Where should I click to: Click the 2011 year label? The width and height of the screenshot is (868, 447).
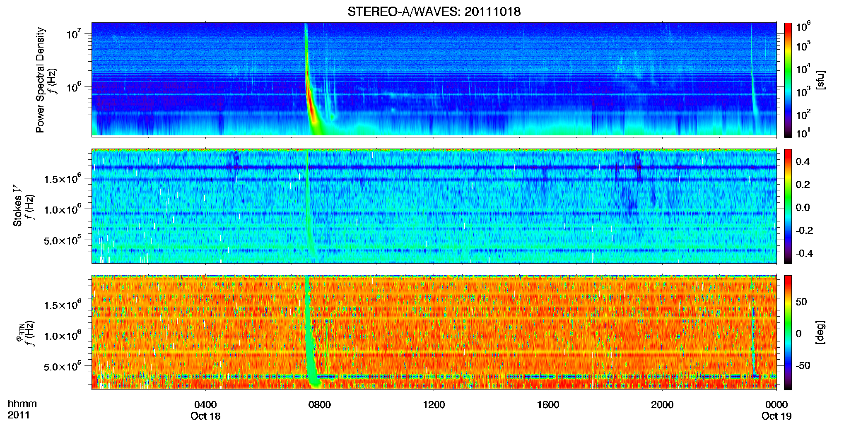(19, 415)
